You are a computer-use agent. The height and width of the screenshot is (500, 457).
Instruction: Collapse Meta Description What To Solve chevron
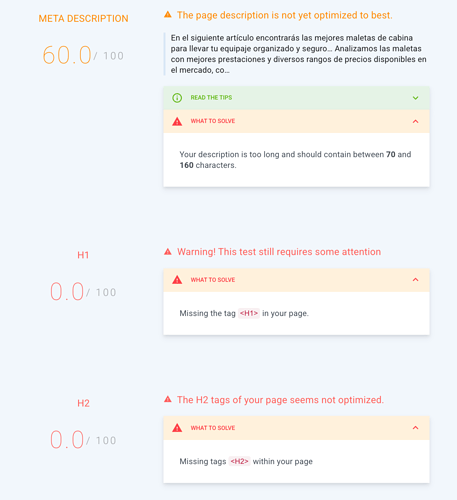pyautogui.click(x=415, y=121)
